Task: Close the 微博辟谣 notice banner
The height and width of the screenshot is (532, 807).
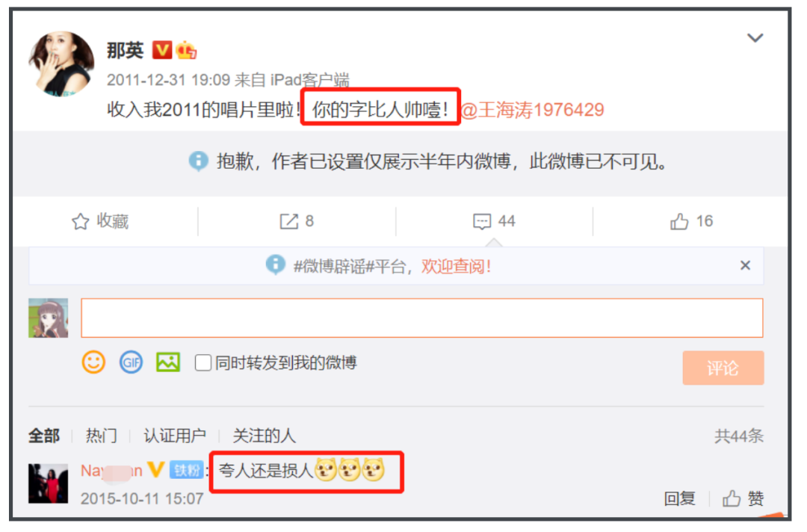Action: tap(745, 265)
